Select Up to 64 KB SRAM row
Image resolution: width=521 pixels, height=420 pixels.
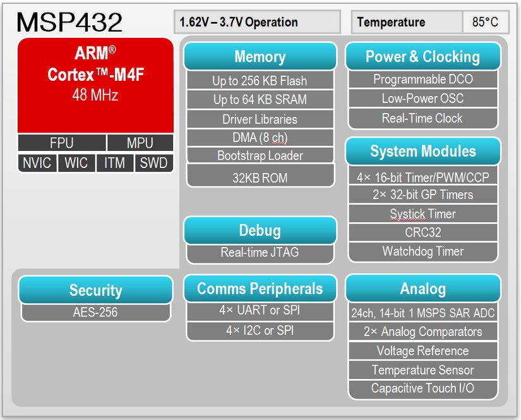click(260, 99)
